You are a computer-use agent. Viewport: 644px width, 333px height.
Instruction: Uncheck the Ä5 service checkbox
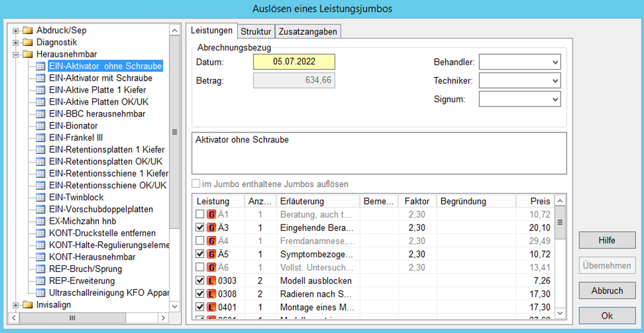pyautogui.click(x=200, y=254)
